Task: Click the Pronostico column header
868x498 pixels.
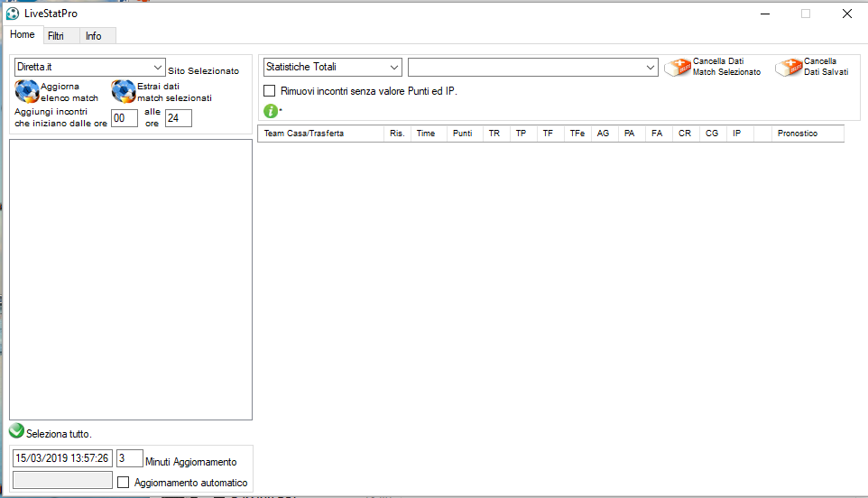Action: (808, 134)
